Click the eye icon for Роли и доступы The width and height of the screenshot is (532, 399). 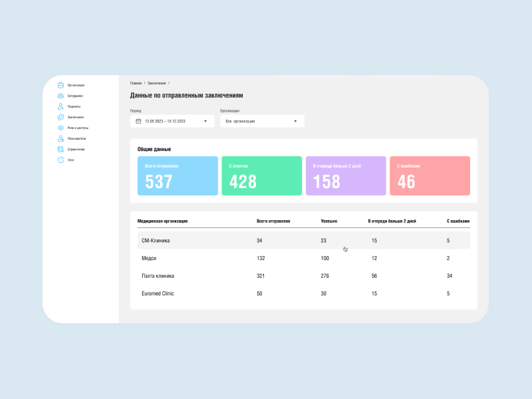pyautogui.click(x=61, y=128)
